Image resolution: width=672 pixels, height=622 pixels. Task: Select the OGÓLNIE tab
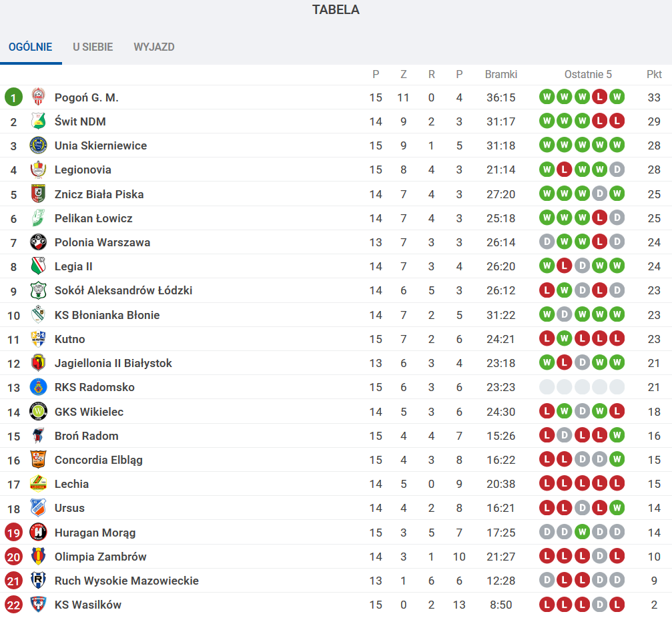[x=31, y=47]
